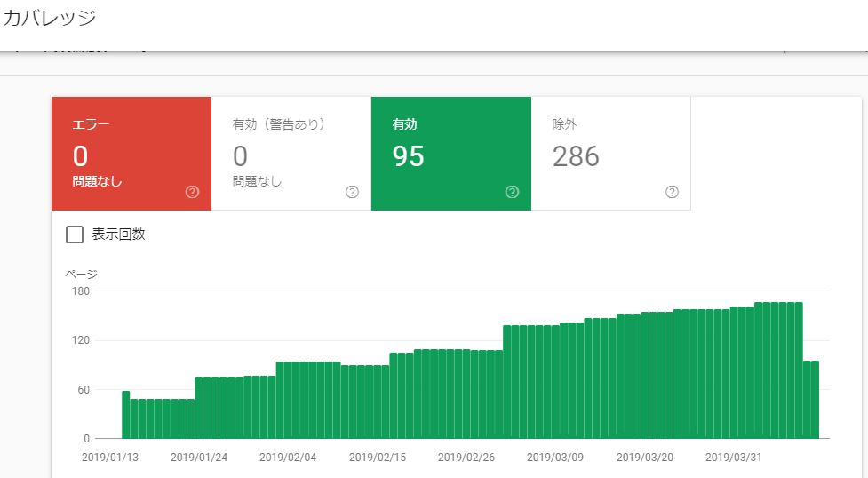Click 問題なし text in the error card

(97, 182)
